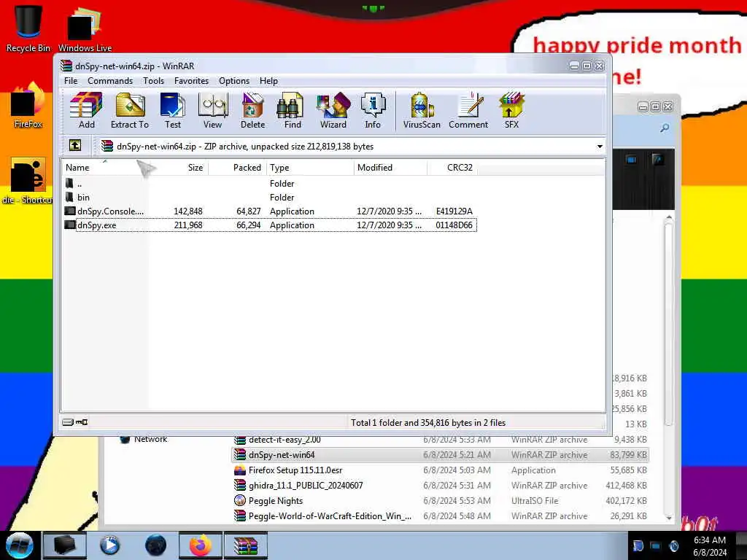
Task: Launch the FireFox desktop shortcut
Action: [x=28, y=106]
